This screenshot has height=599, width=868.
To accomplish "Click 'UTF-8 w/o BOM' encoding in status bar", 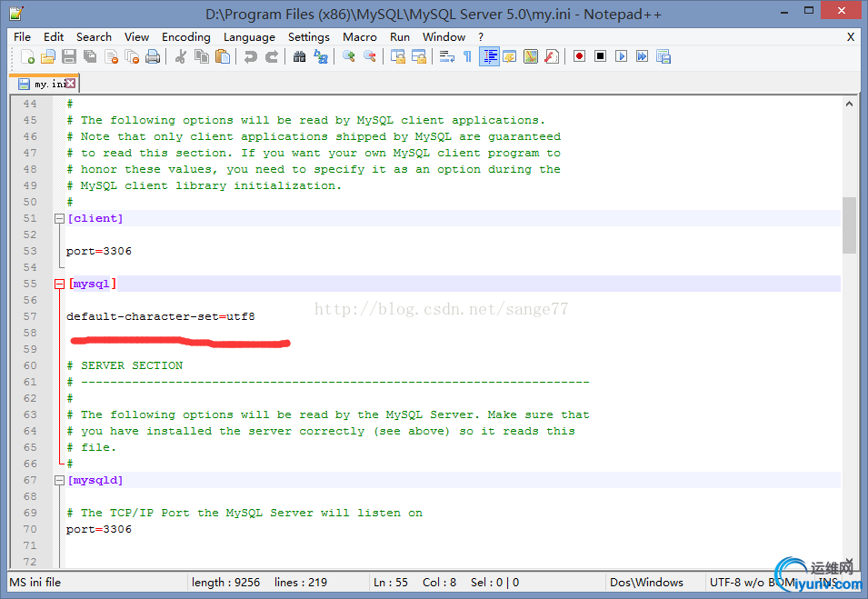I will pyautogui.click(x=753, y=583).
